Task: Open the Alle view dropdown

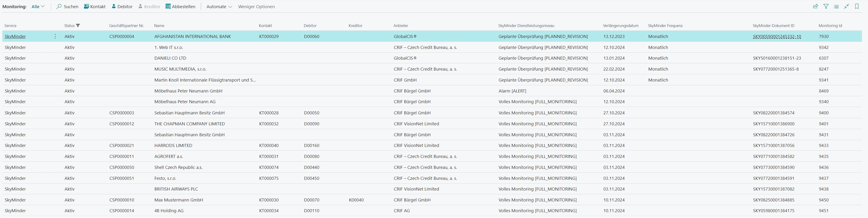Action: 37,6
